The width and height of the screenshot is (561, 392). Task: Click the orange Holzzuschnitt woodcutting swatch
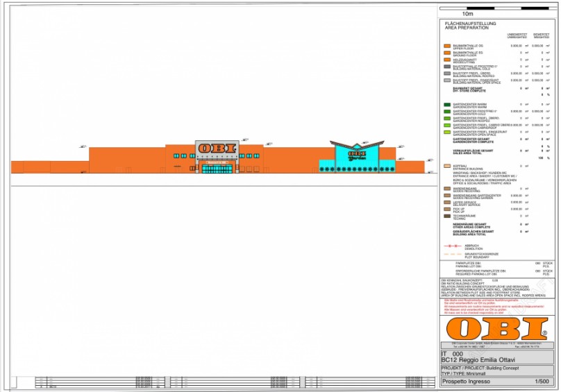pyautogui.click(x=447, y=60)
